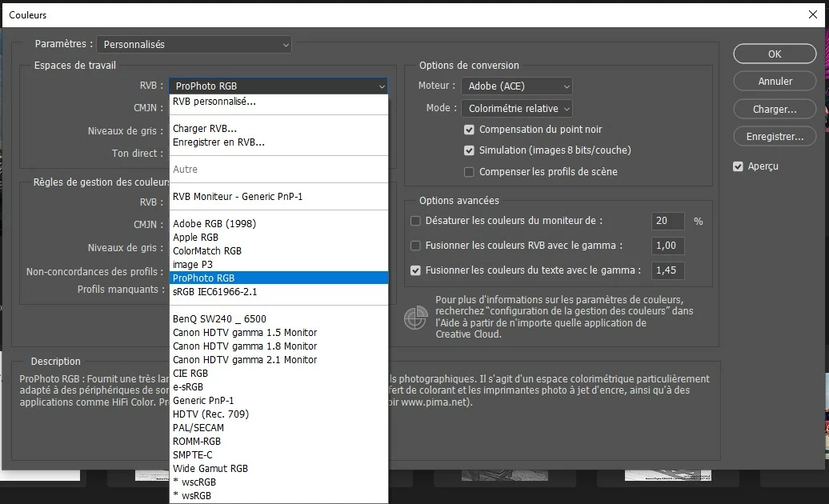Collapse the RVB ProPhoto RGB dropdown
Image resolution: width=829 pixels, height=504 pixels.
pyautogui.click(x=278, y=86)
